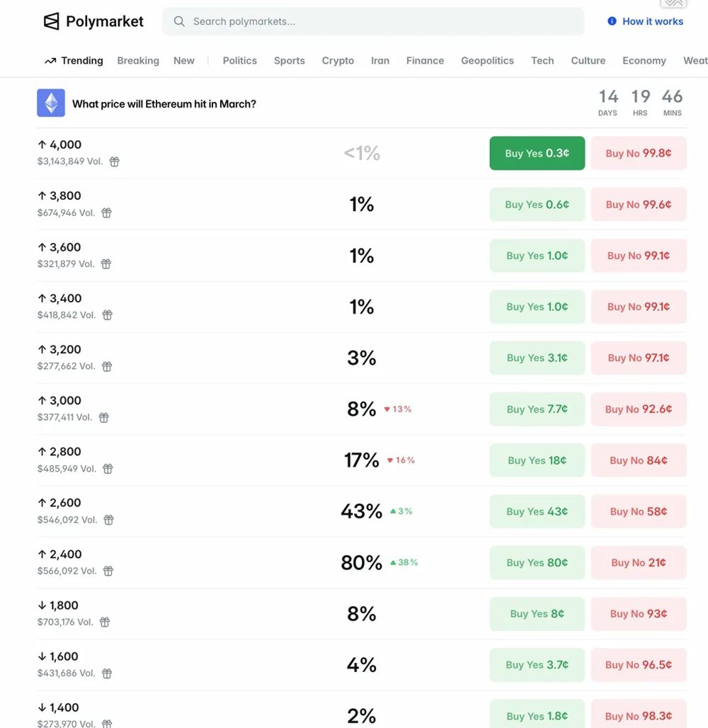Image resolution: width=708 pixels, height=728 pixels.
Task: Click the gift icon next to 4,000 volume
Action: click(115, 161)
